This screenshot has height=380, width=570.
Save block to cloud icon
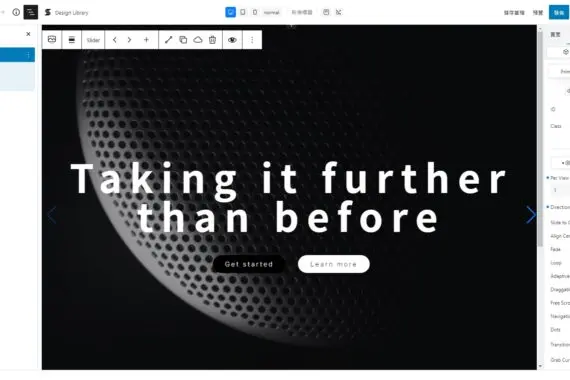click(x=198, y=40)
